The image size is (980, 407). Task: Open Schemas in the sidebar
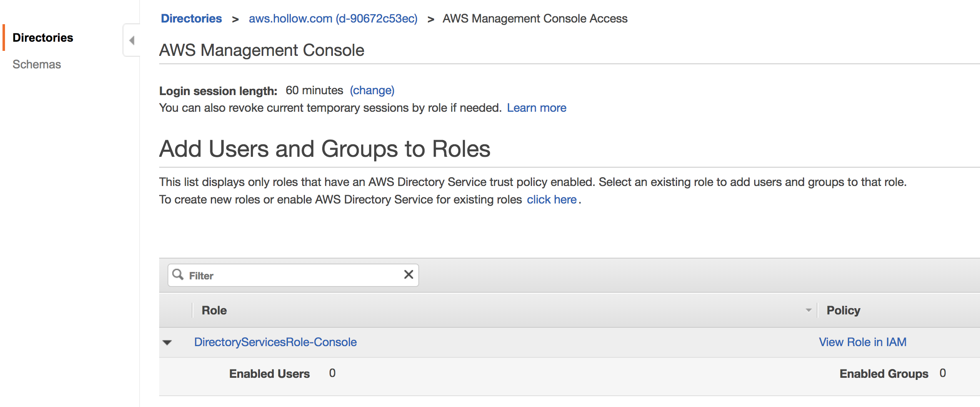coord(37,64)
